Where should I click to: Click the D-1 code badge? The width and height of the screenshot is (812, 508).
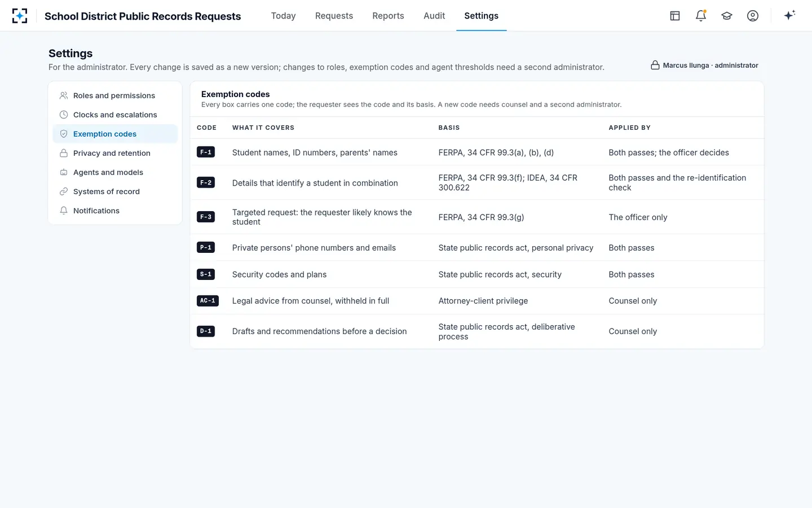(206, 331)
